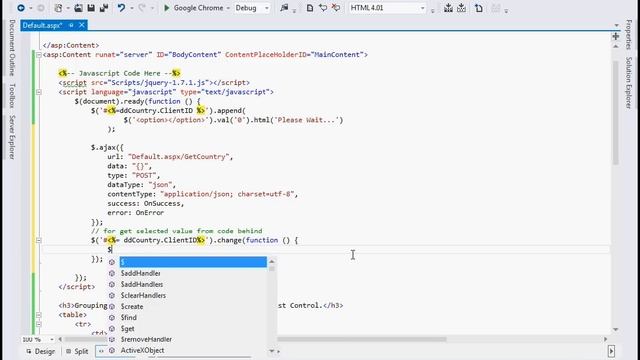This screenshot has height=360, width=640.
Task: Click the IntelliSense list scroll up arrow
Action: pos(272,261)
